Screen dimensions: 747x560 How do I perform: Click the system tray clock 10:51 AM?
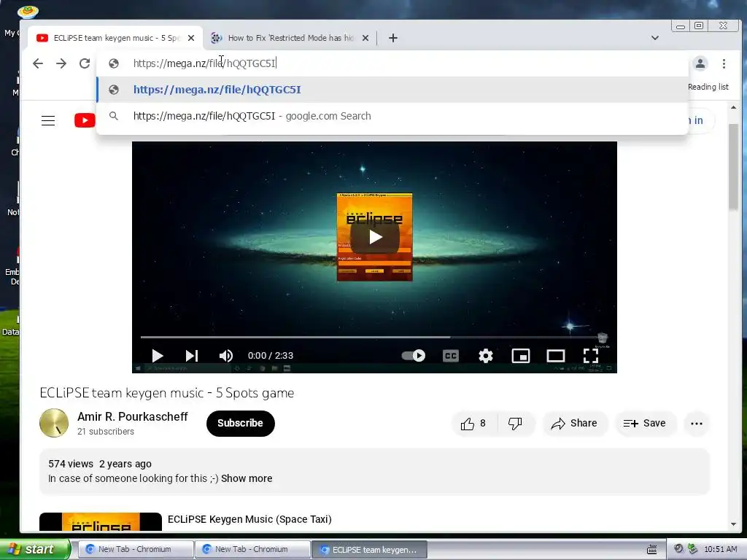(720, 549)
